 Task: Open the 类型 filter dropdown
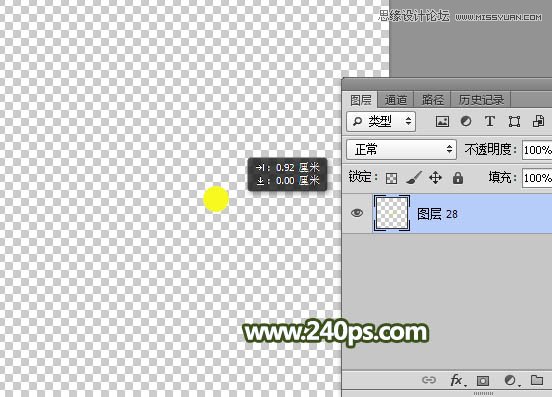381,121
